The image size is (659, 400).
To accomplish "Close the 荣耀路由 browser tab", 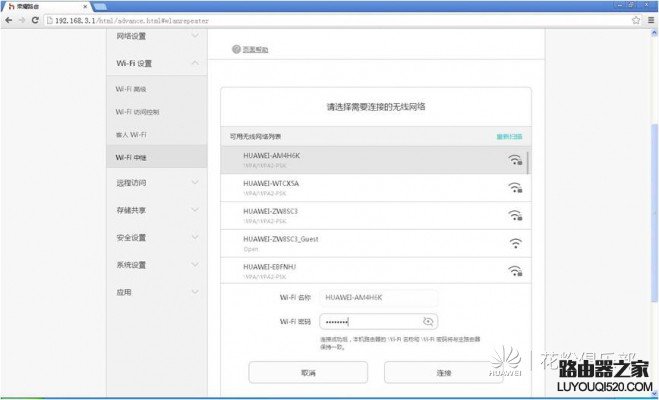I will 85,7.
